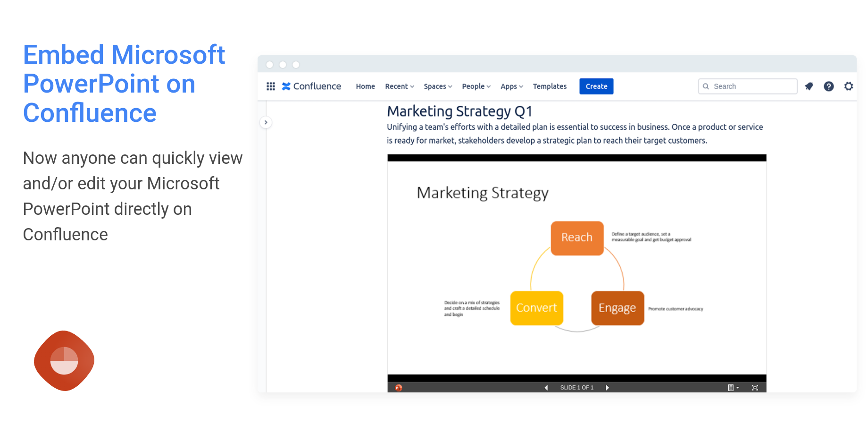Click the Define a target audience text
The width and height of the screenshot is (868, 425).
651,237
